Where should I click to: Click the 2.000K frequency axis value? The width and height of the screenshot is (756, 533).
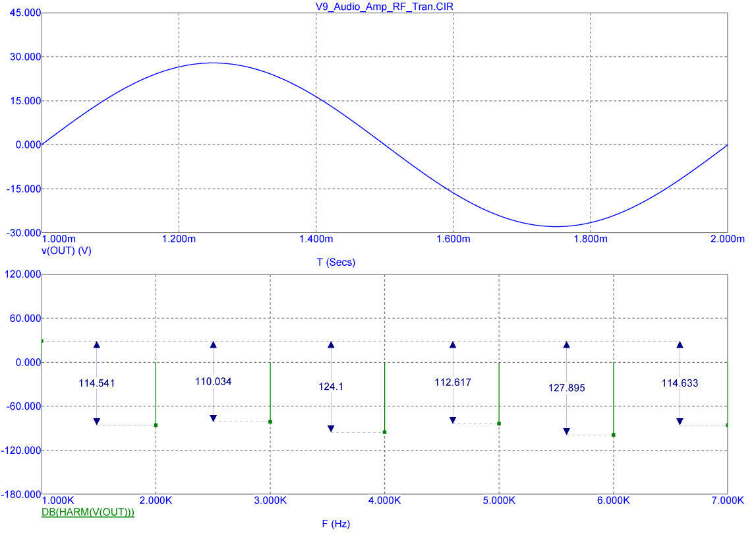click(156, 501)
